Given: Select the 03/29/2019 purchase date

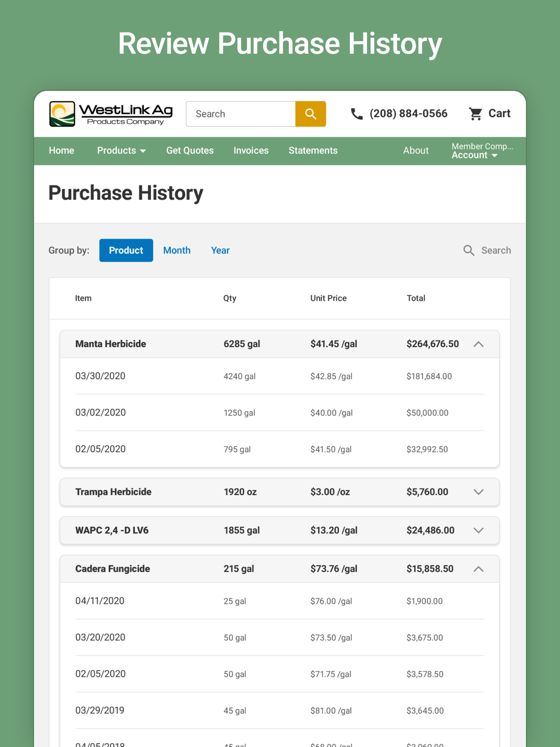Looking at the screenshot, I should (100, 711).
